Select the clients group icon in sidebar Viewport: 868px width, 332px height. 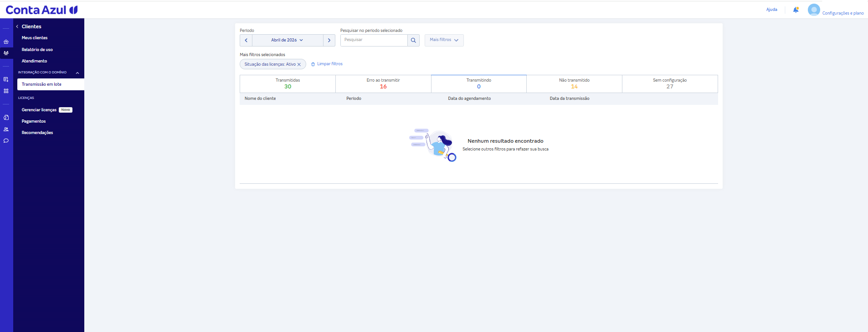coord(6,53)
